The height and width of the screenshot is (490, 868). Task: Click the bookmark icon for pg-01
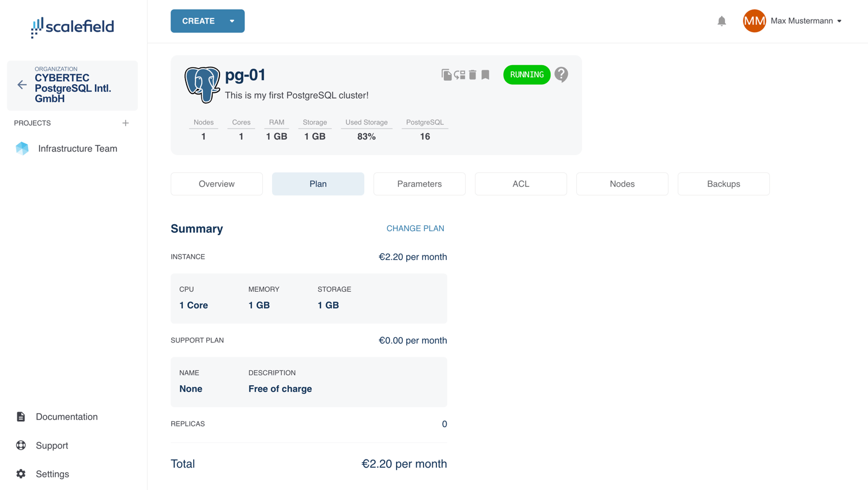485,75
